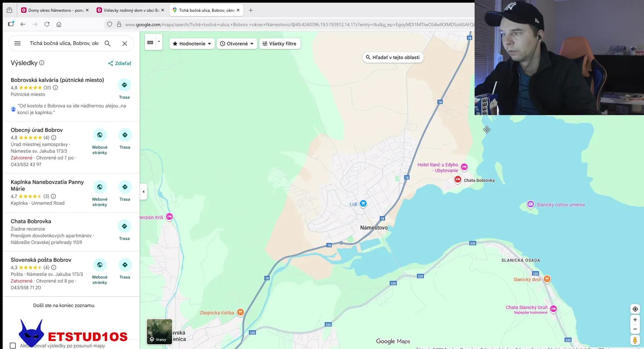Click the Chata Slanický Grúň lodging marker
The height and width of the screenshot is (349, 644).
[553, 309]
